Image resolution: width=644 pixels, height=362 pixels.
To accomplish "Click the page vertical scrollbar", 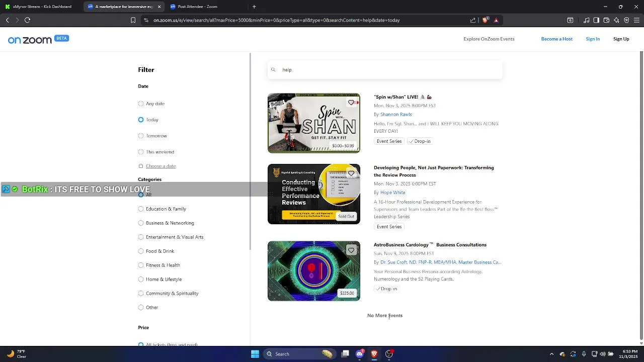I will (641, 196).
